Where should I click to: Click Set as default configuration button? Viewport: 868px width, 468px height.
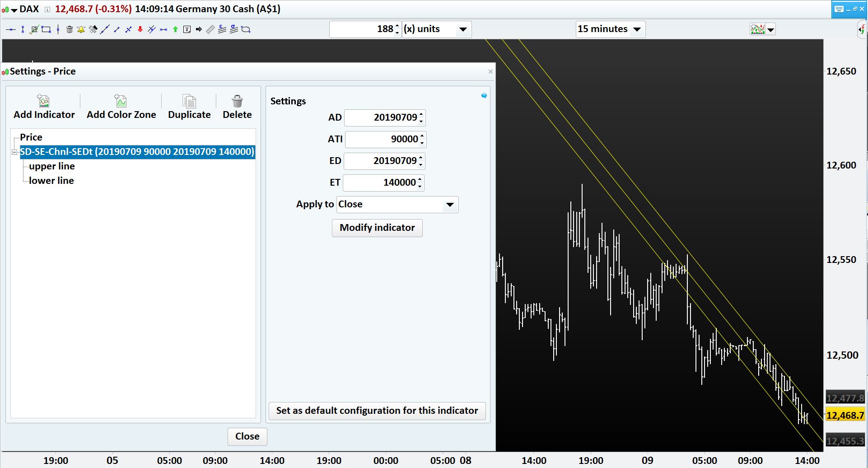[377, 411]
